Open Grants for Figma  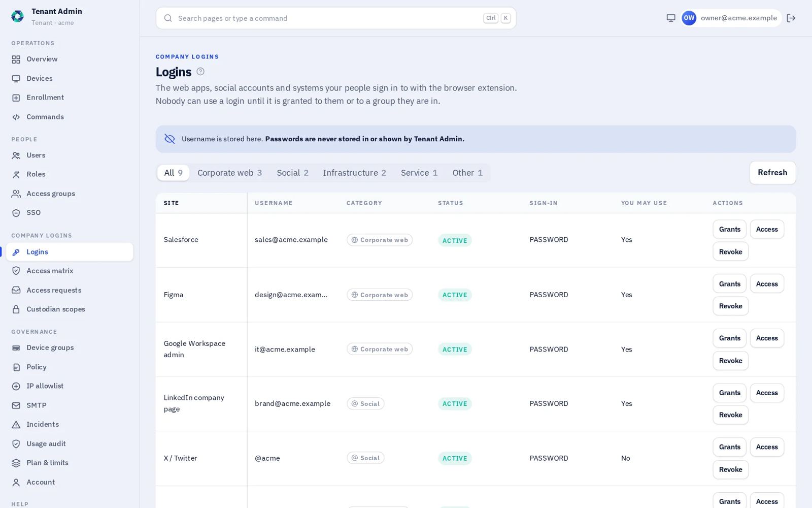[x=729, y=284]
